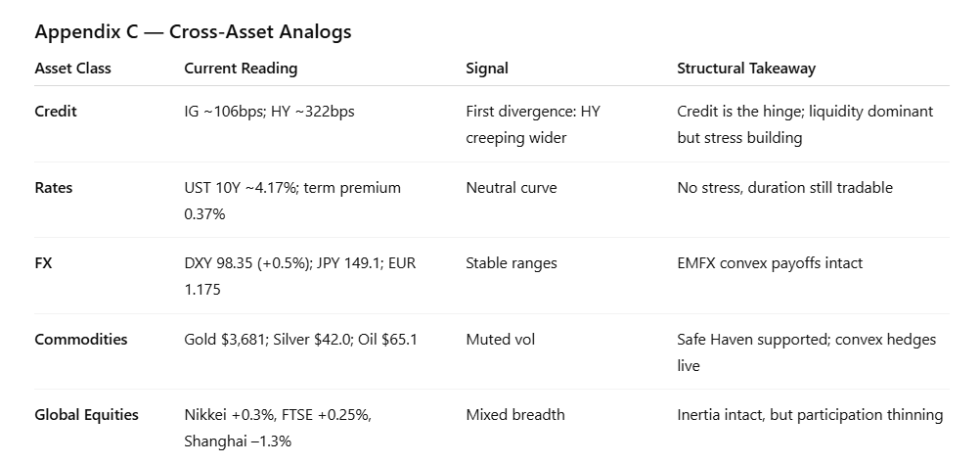Click the Asset Class column header
This screenshot has width=980, height=464.
[x=72, y=69]
